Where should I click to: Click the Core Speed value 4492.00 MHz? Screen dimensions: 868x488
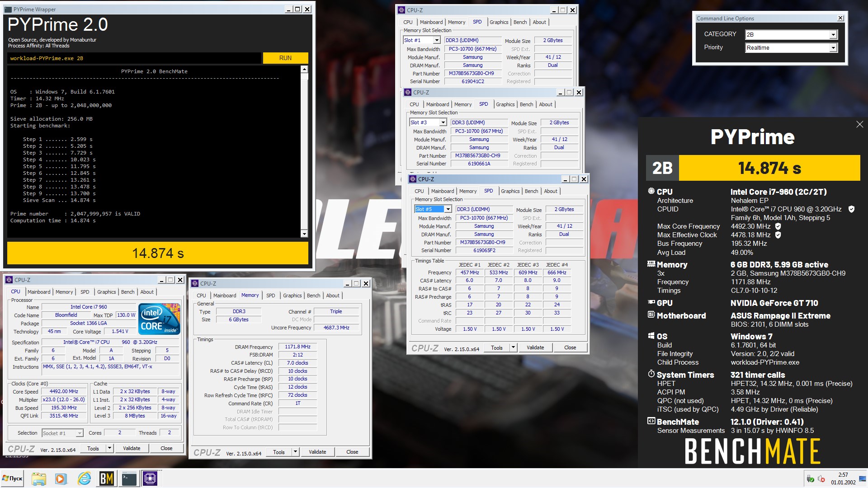pyautogui.click(x=64, y=392)
